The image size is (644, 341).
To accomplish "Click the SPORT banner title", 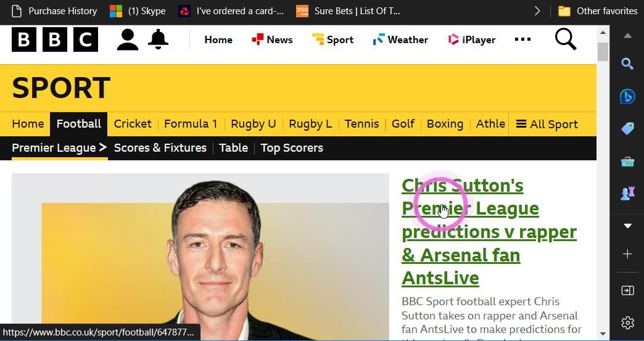I will 61,88.
